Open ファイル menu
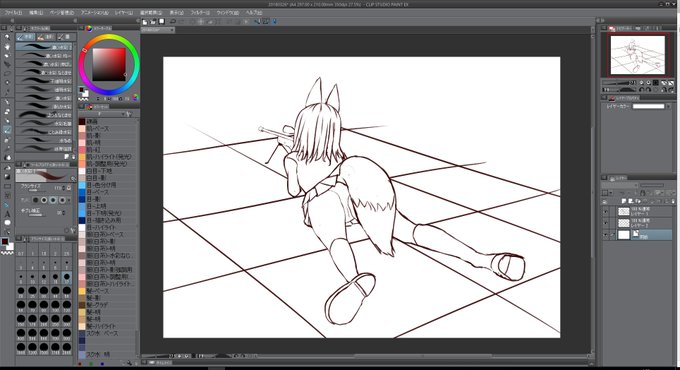The image size is (680, 370). pos(13,13)
